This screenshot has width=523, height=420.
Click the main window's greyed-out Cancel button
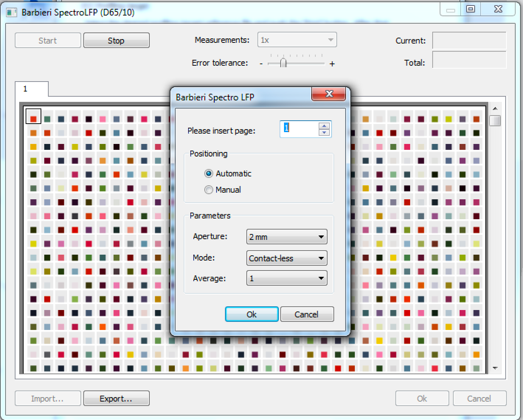(479, 399)
